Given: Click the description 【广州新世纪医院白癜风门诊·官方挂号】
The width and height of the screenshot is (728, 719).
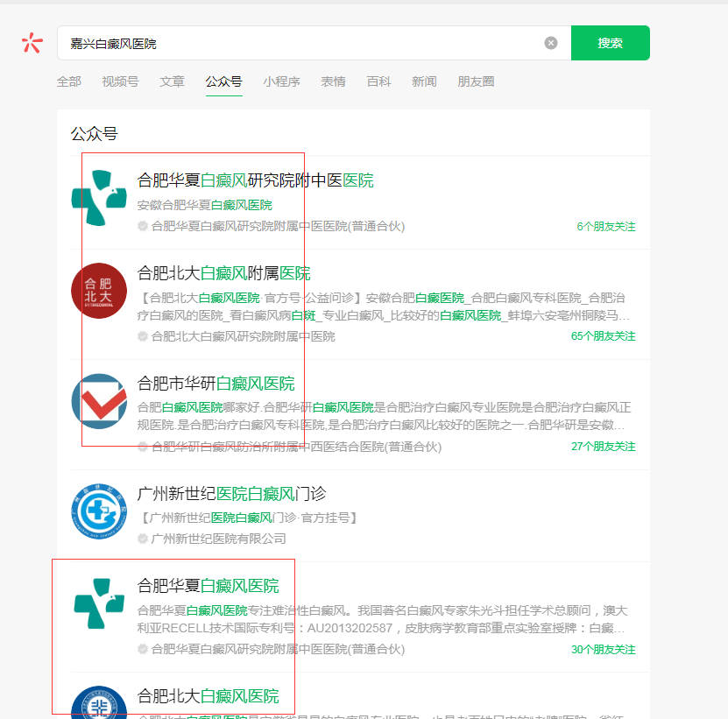Looking at the screenshot, I should tap(247, 518).
